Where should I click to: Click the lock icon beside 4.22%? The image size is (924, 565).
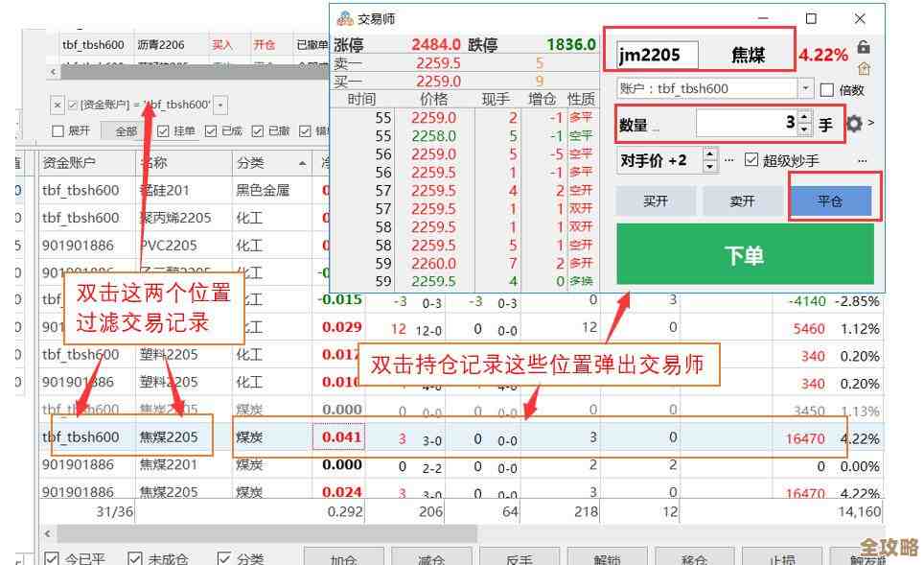[x=864, y=47]
